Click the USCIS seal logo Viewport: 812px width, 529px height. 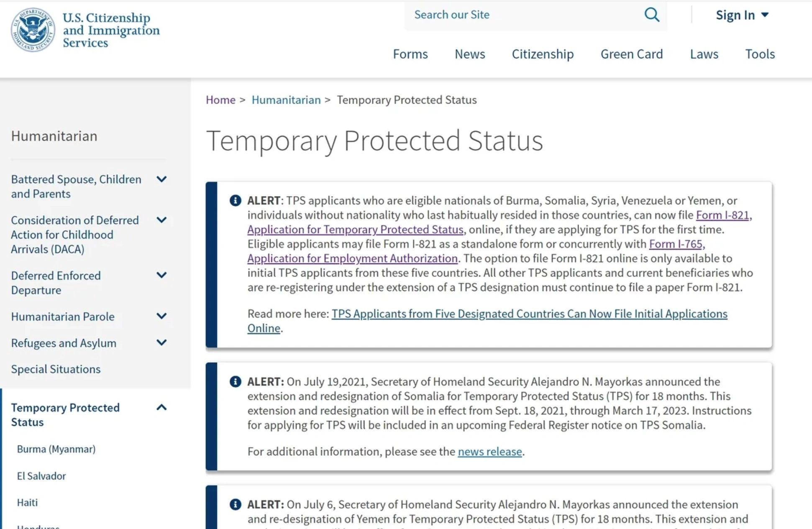(33, 30)
